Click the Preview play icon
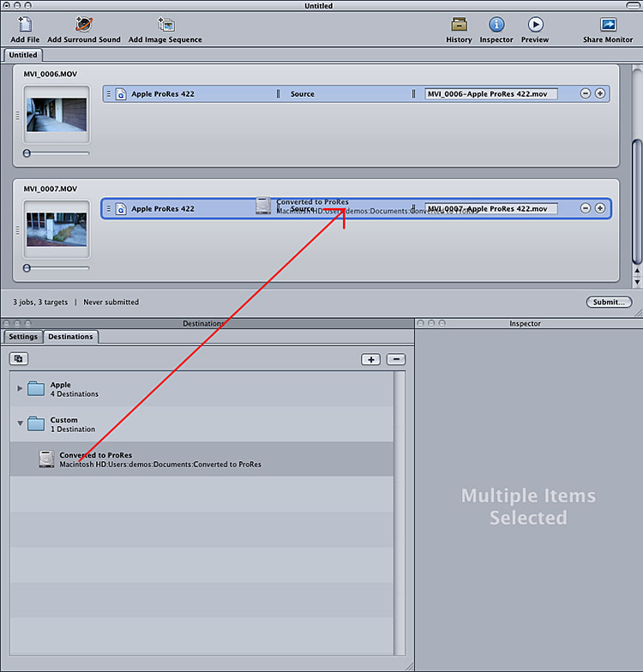This screenshot has width=643, height=672. (x=535, y=25)
